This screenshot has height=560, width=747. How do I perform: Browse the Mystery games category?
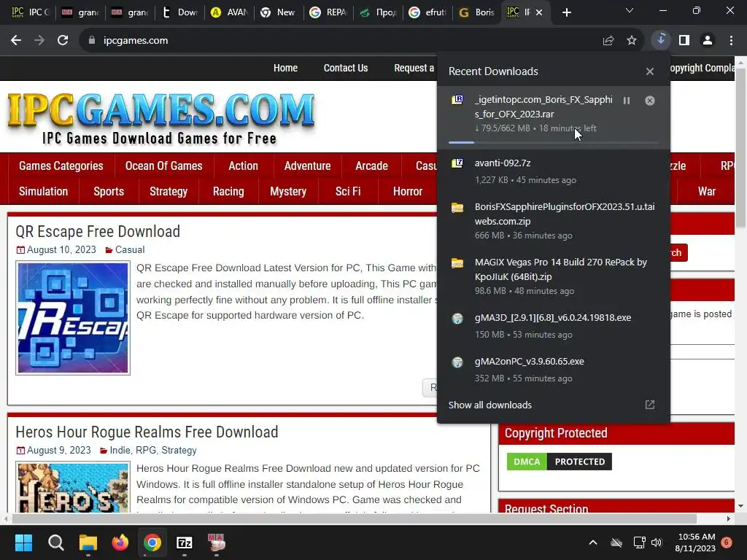pyautogui.click(x=288, y=192)
